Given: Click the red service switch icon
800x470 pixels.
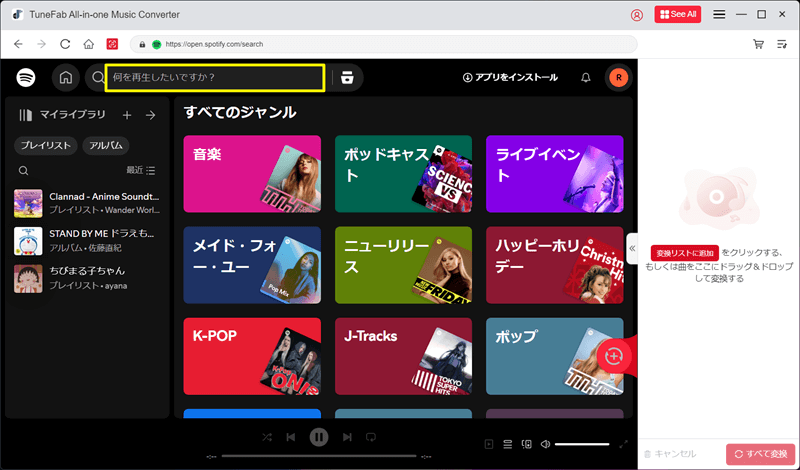Looking at the screenshot, I should pos(112,44).
